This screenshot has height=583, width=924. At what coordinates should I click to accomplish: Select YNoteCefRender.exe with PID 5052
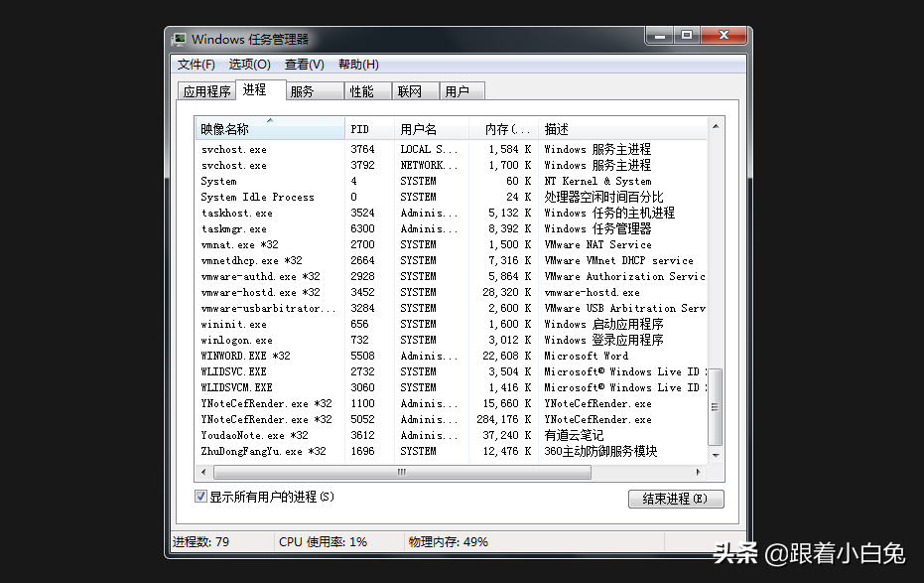[x=451, y=420]
